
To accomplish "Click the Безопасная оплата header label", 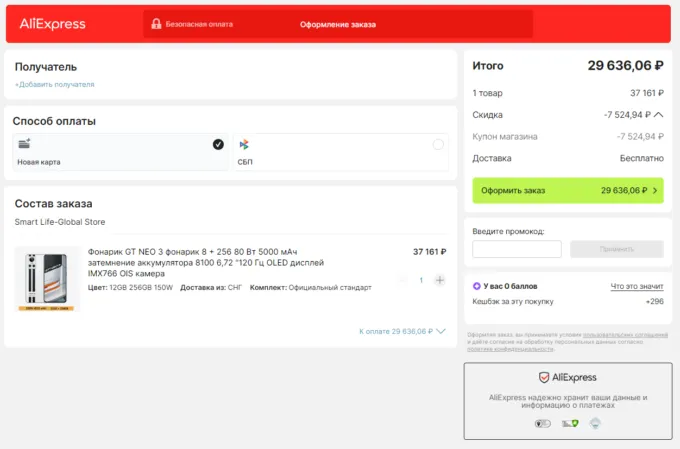I will tap(199, 24).
